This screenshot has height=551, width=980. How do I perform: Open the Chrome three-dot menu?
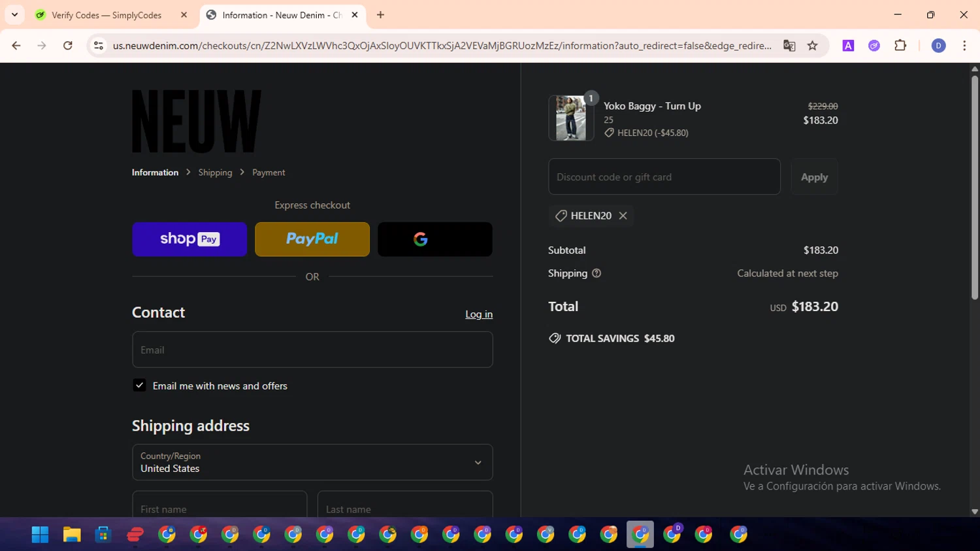tap(964, 46)
